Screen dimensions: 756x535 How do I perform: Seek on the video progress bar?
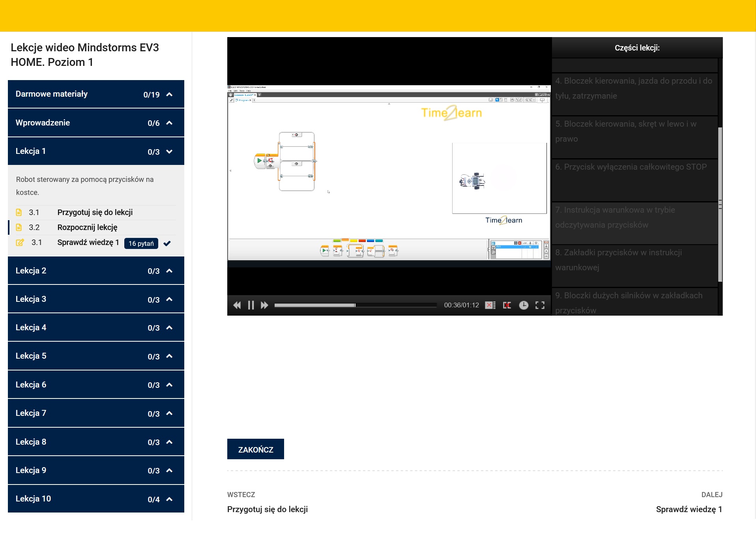tap(356, 305)
